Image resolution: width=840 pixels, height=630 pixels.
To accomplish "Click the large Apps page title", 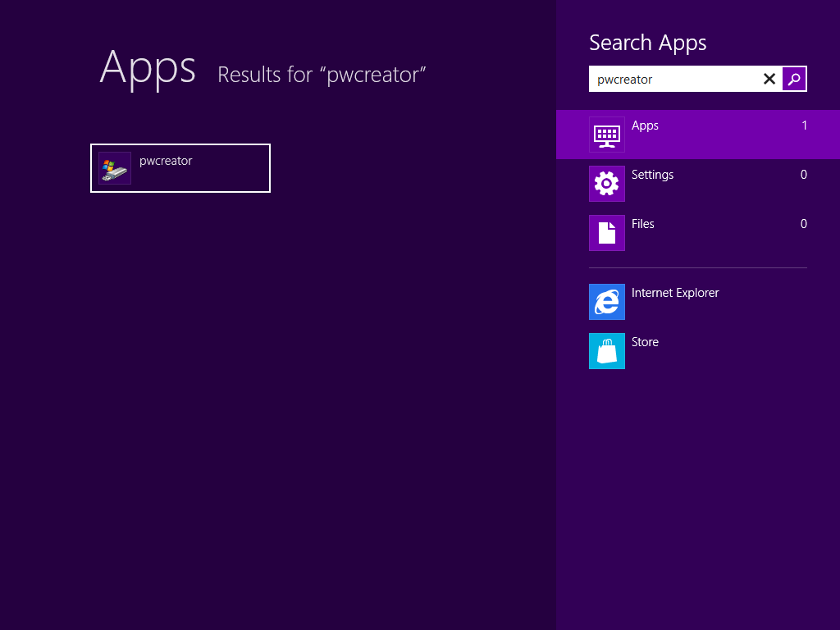I will coord(148,67).
